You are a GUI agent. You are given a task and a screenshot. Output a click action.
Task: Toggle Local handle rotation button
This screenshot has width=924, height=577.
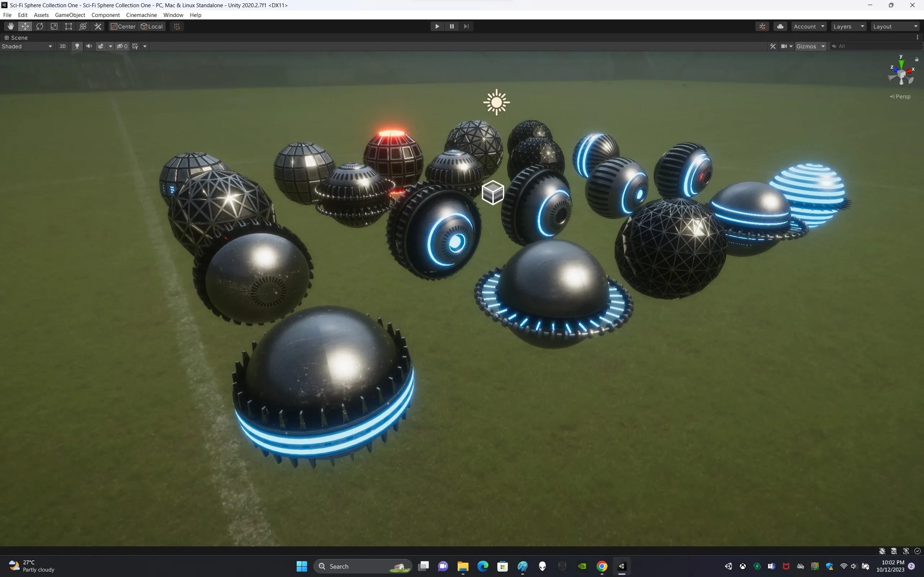pos(152,26)
